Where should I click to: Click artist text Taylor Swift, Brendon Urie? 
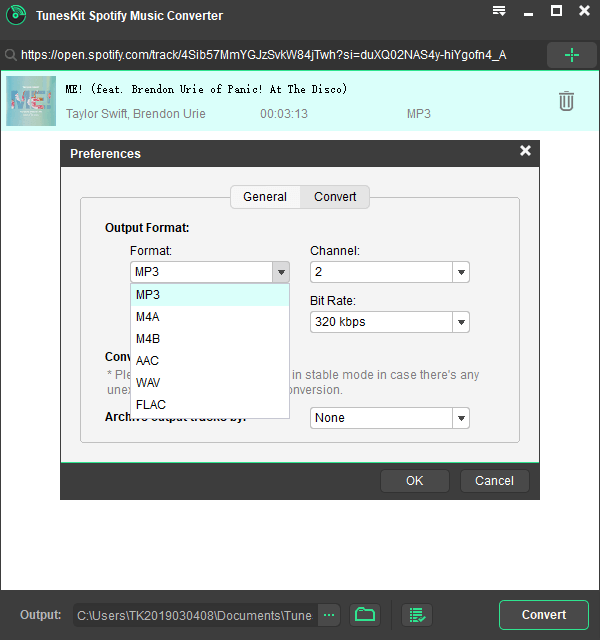(x=136, y=114)
